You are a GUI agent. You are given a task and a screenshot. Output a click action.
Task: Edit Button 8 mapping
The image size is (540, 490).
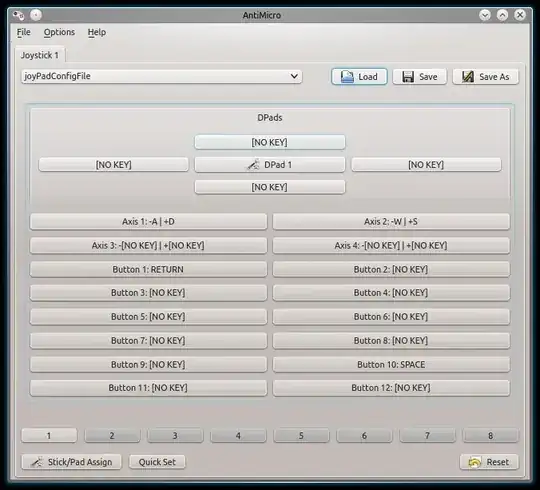391,341
